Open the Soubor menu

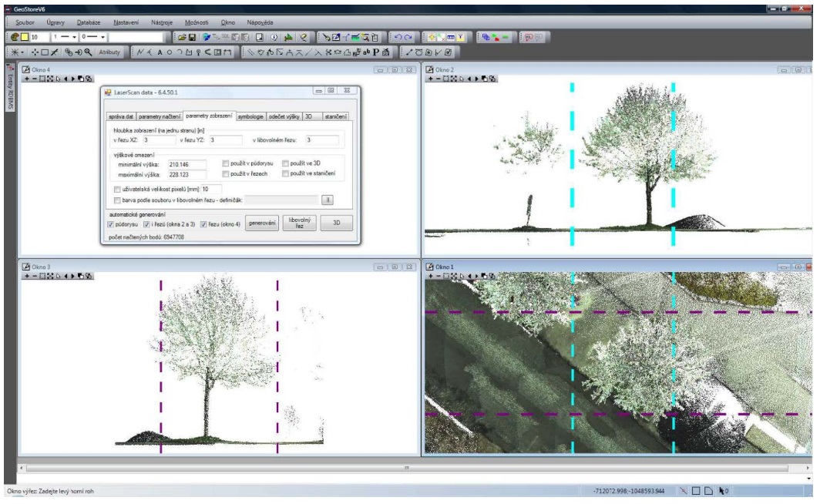(x=25, y=22)
